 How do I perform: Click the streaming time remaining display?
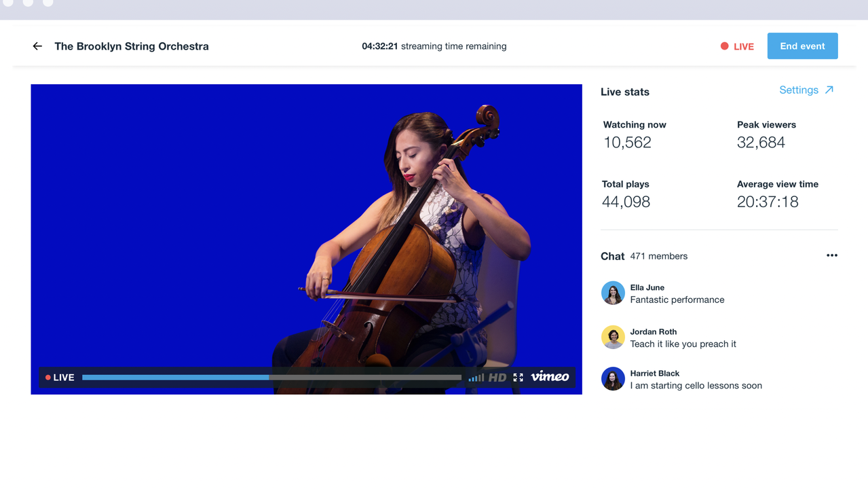point(434,46)
